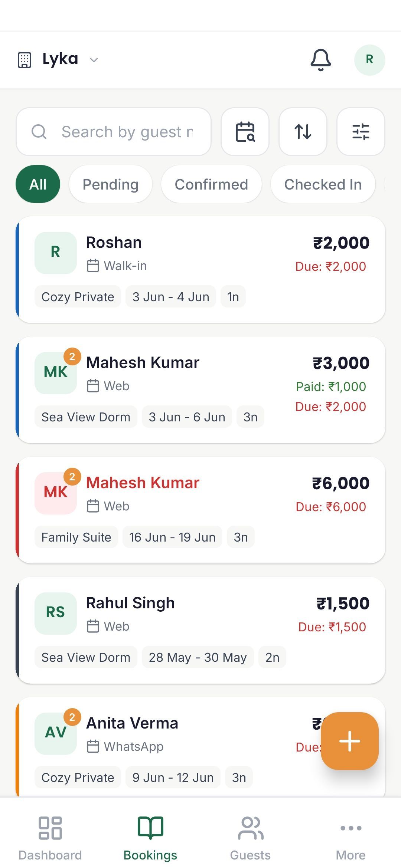
Task: Select the All filter chip
Action: (x=38, y=184)
